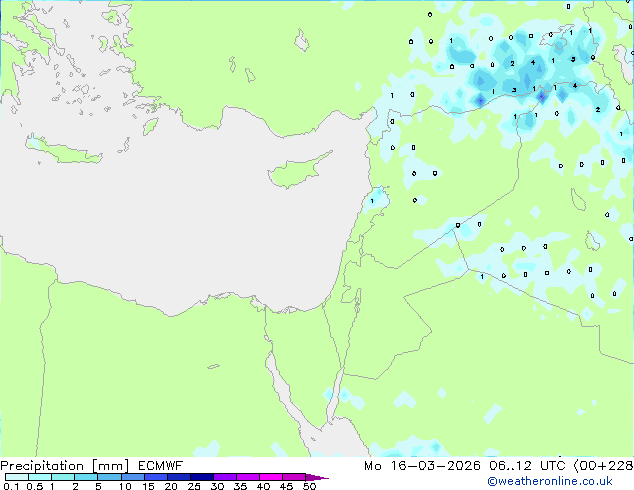This screenshot has height=490, width=634.
Task: Click the 0.5–1 mm legend swatch
Action: coord(40,477)
